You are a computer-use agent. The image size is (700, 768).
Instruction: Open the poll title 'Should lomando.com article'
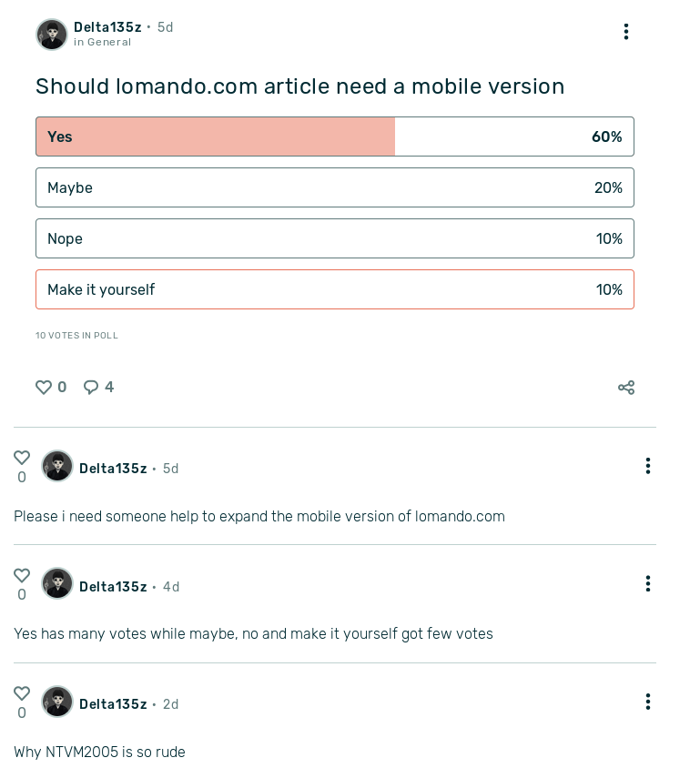point(299,86)
